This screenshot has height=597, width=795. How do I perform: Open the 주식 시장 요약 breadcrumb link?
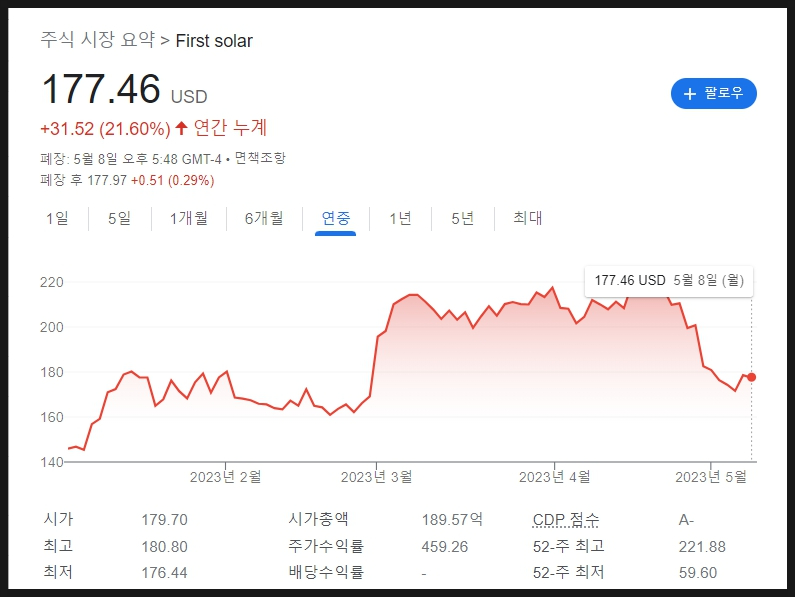pyautogui.click(x=98, y=40)
